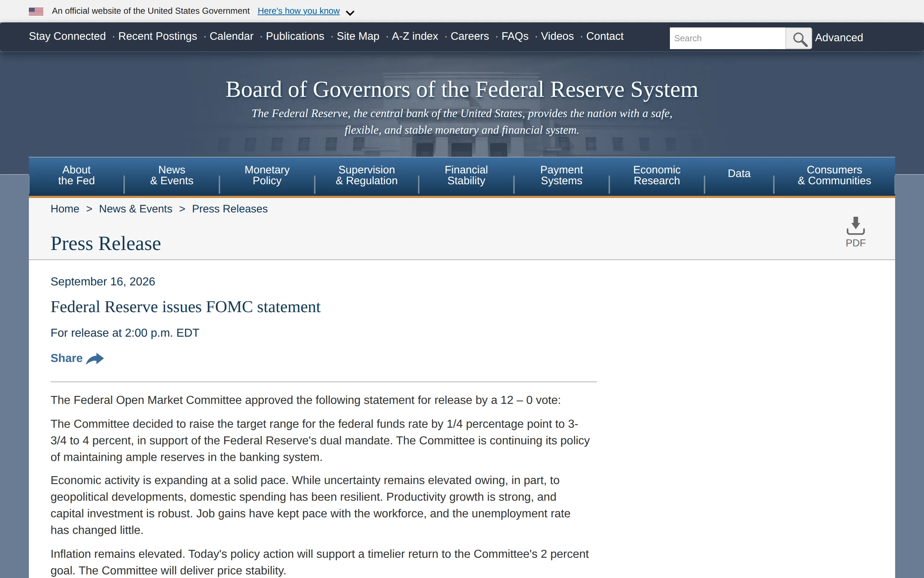Image resolution: width=924 pixels, height=578 pixels.
Task: Click News & Events breadcrumb link
Action: pos(136,209)
